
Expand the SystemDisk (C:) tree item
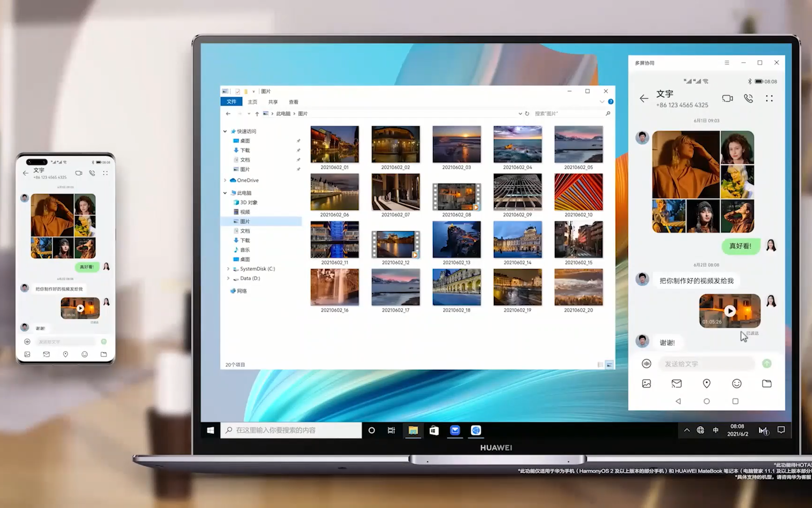pos(229,269)
